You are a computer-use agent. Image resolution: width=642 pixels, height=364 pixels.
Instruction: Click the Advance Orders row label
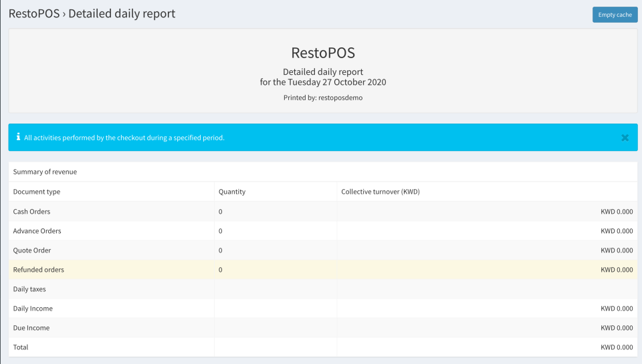click(37, 231)
